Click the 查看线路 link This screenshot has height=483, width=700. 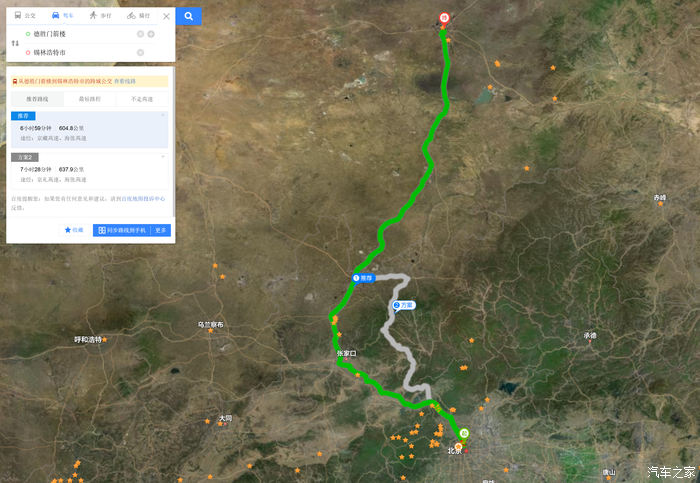click(125, 81)
